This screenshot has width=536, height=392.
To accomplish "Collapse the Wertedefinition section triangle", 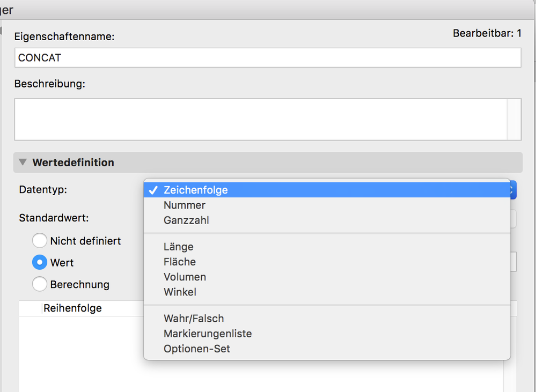I will pyautogui.click(x=23, y=162).
